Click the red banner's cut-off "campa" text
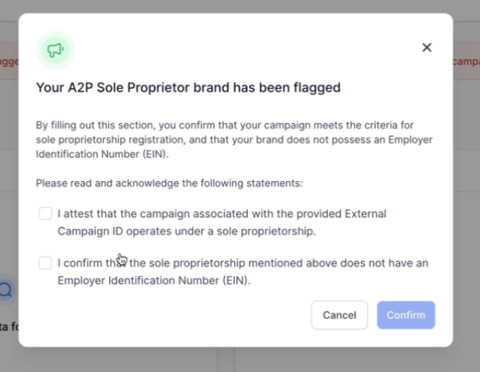 click(466, 62)
